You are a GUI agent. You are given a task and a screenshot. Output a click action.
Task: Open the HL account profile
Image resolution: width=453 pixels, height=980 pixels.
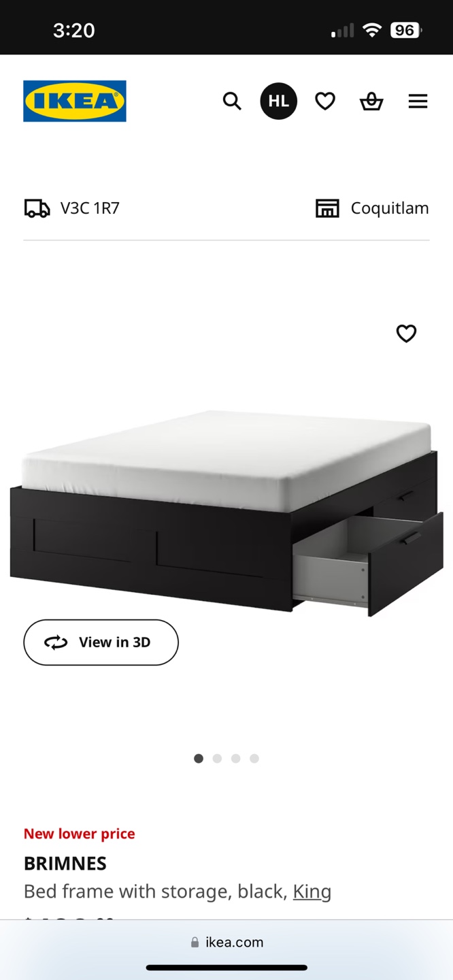[x=279, y=101]
